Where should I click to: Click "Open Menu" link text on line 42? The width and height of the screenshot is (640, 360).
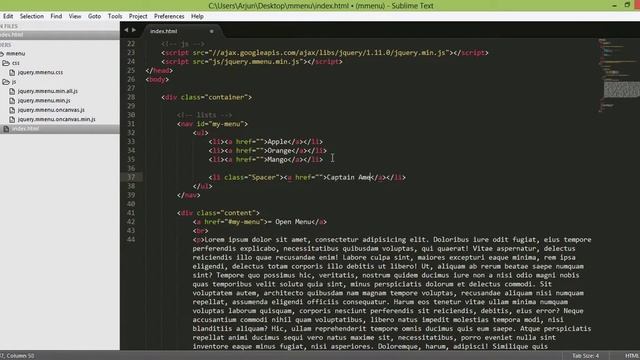[x=293, y=222]
